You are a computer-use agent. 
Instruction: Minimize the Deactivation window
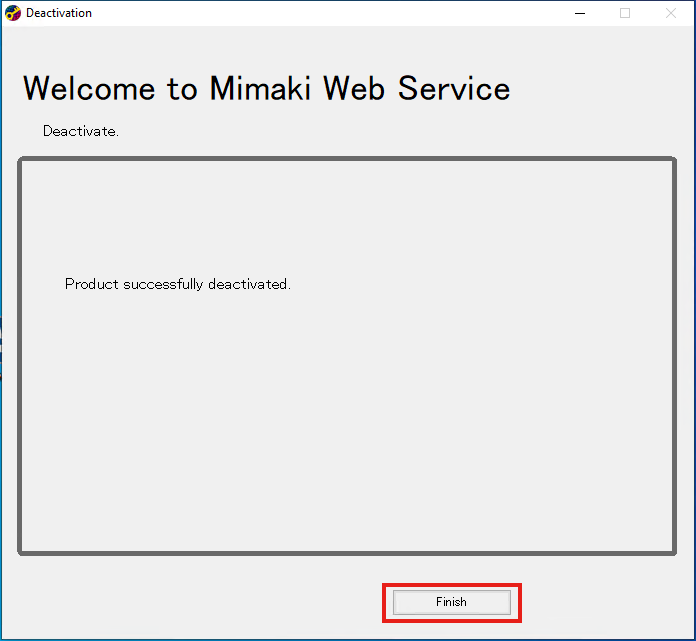click(x=579, y=13)
